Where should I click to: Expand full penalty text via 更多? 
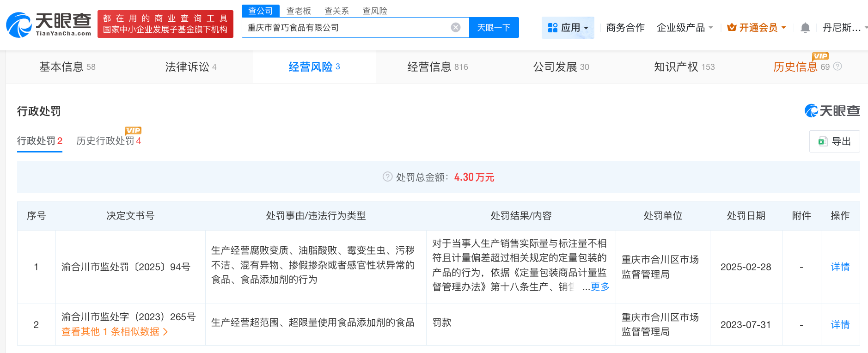pyautogui.click(x=600, y=287)
